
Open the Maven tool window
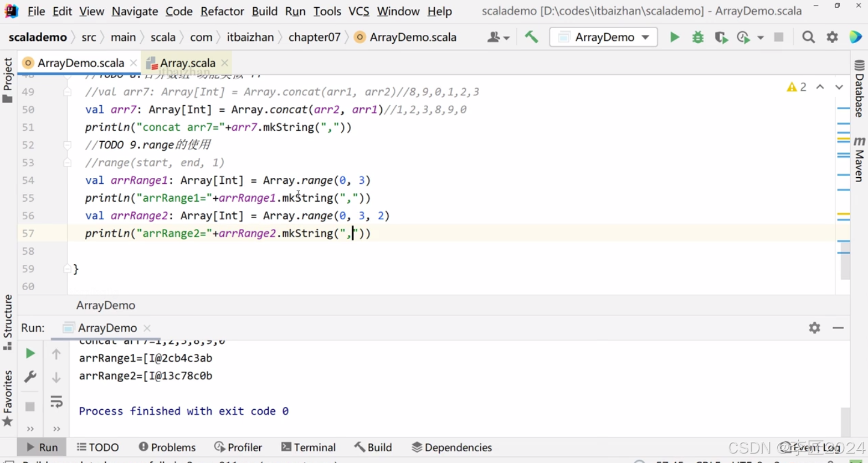[x=859, y=160]
